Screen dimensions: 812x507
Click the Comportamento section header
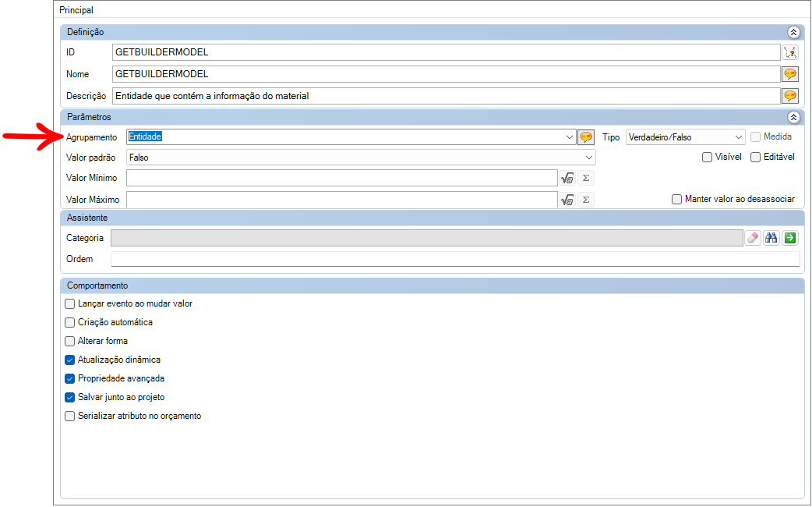432,285
